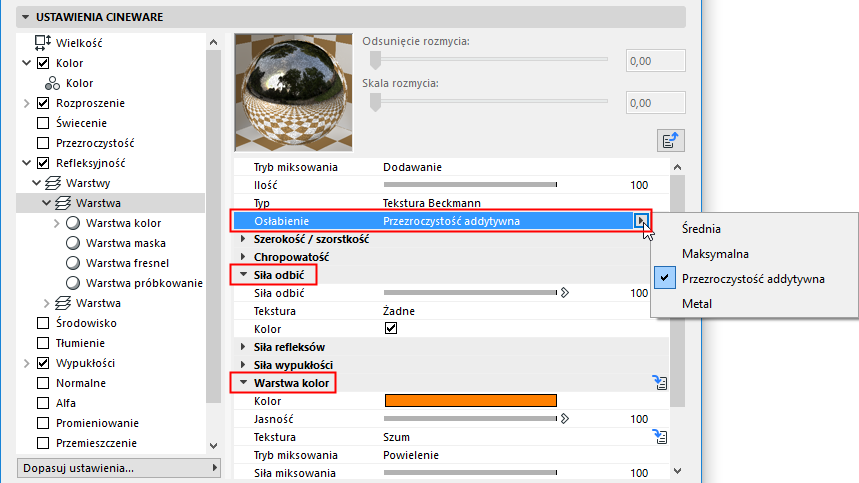Expand the Wypukłości tree node
Viewport: 859px width, 483px height.
[x=26, y=363]
